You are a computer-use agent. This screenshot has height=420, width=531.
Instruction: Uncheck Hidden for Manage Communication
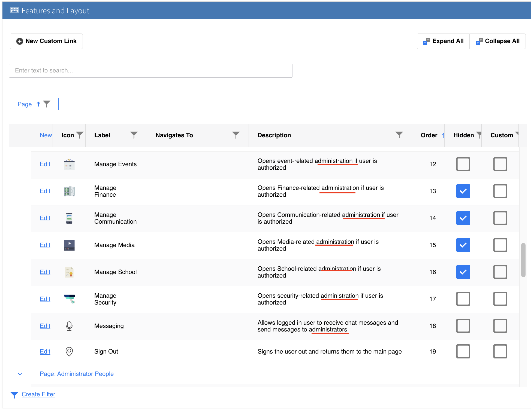[463, 218]
